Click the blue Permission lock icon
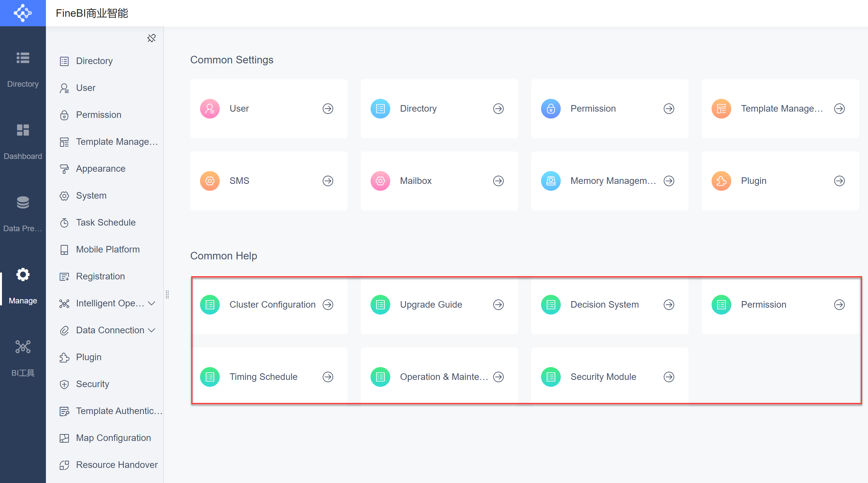Image resolution: width=868 pixels, height=483 pixels. [551, 109]
